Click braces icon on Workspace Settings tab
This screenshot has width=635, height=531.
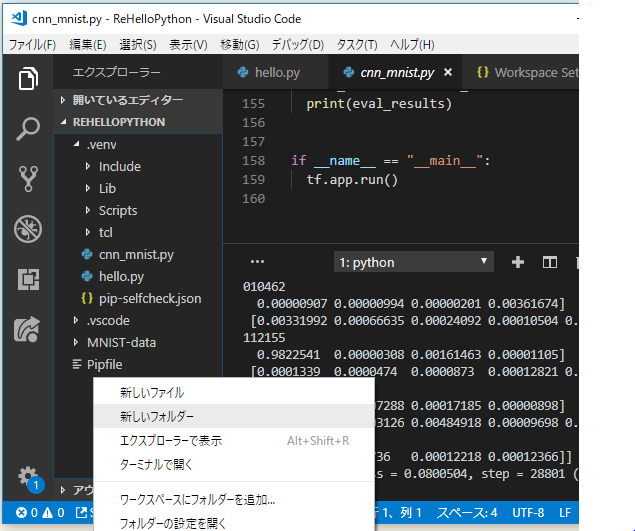[483, 72]
